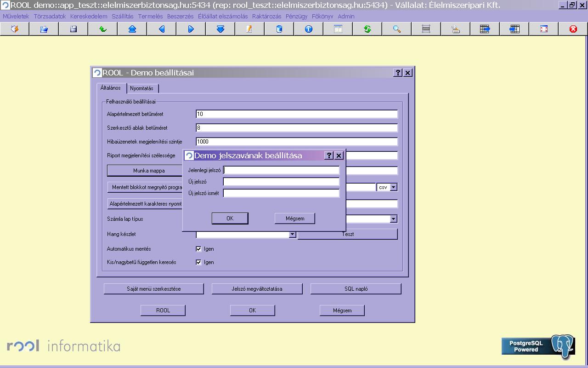The width and height of the screenshot is (588, 368).
Task: Toggle the Automatikus mentés checkbox
Action: tap(198, 249)
